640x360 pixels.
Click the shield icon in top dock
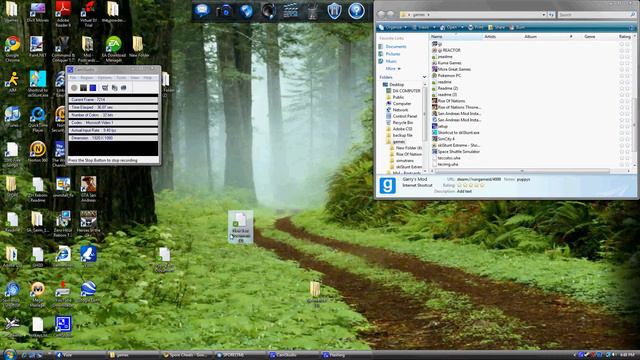click(334, 11)
